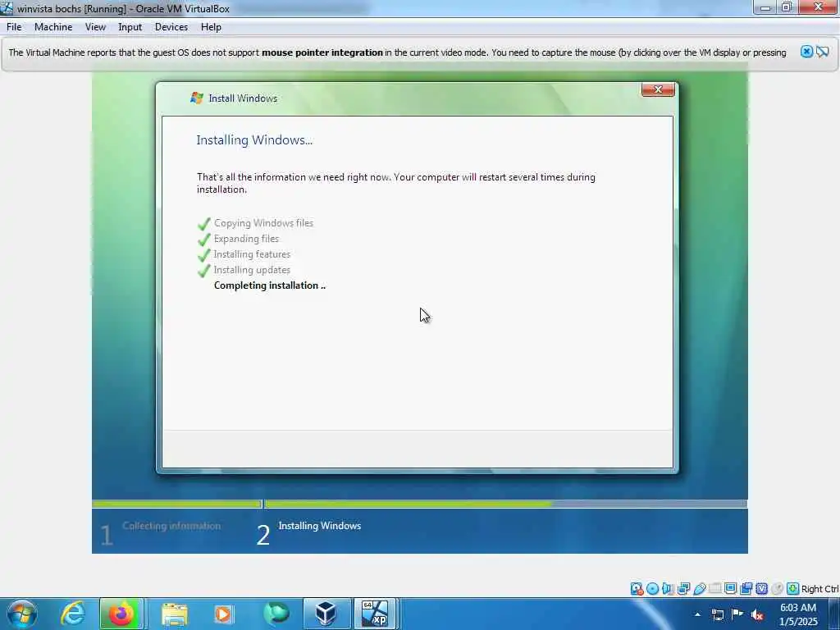Click the muted volume tray icon

tap(757, 614)
